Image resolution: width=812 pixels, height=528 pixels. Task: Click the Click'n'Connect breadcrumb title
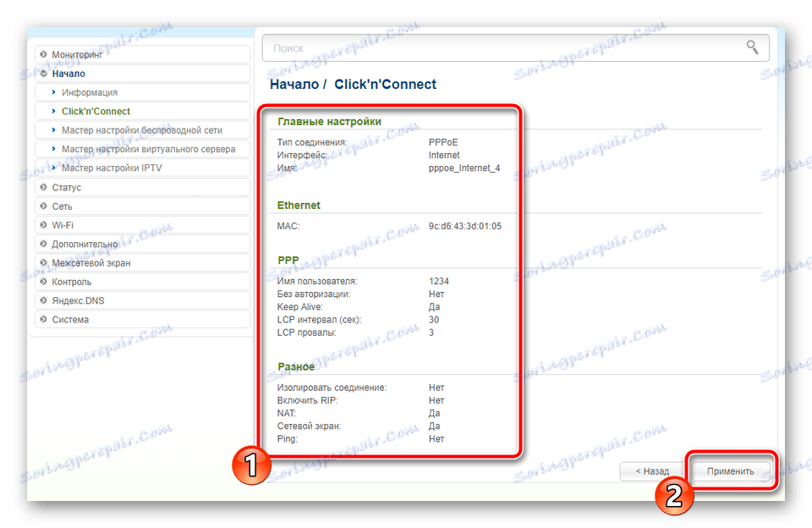coord(386,85)
